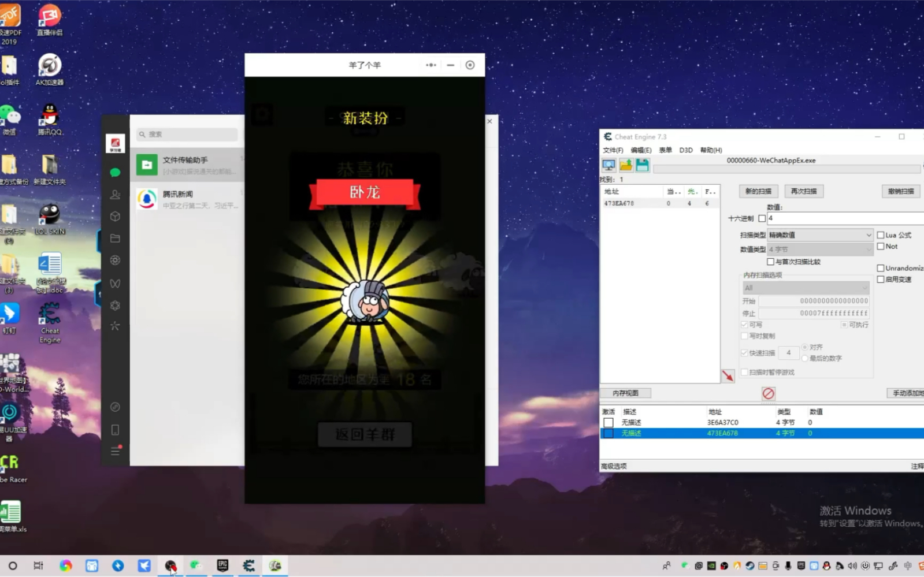Image resolution: width=924 pixels, height=577 pixels.
Task: Toggle activation checkbox for address 3E6A37C0
Action: (608, 422)
